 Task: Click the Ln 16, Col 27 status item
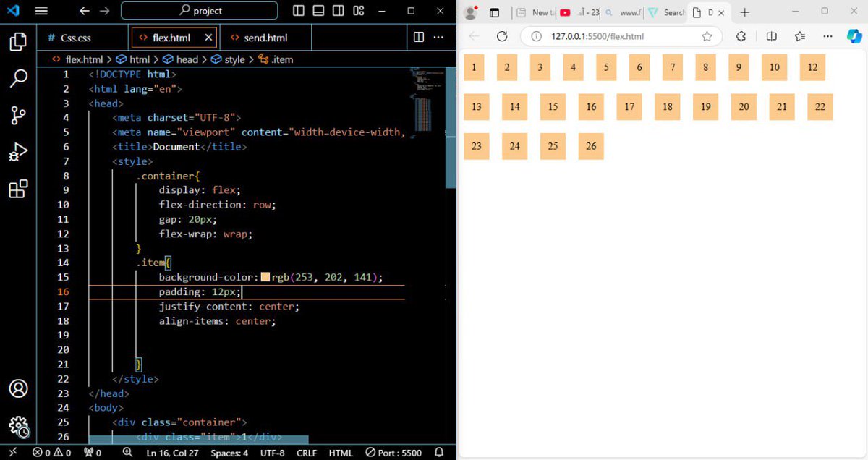pyautogui.click(x=172, y=453)
